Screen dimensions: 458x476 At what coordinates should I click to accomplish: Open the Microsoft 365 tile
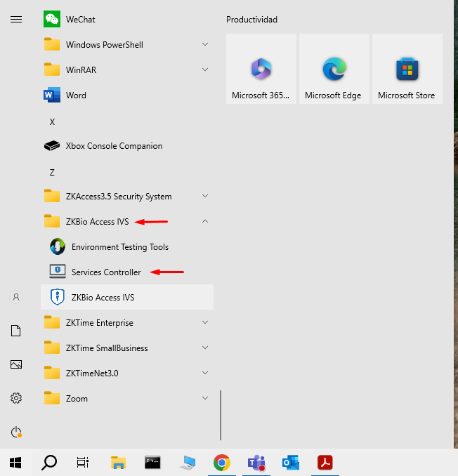pos(261,69)
